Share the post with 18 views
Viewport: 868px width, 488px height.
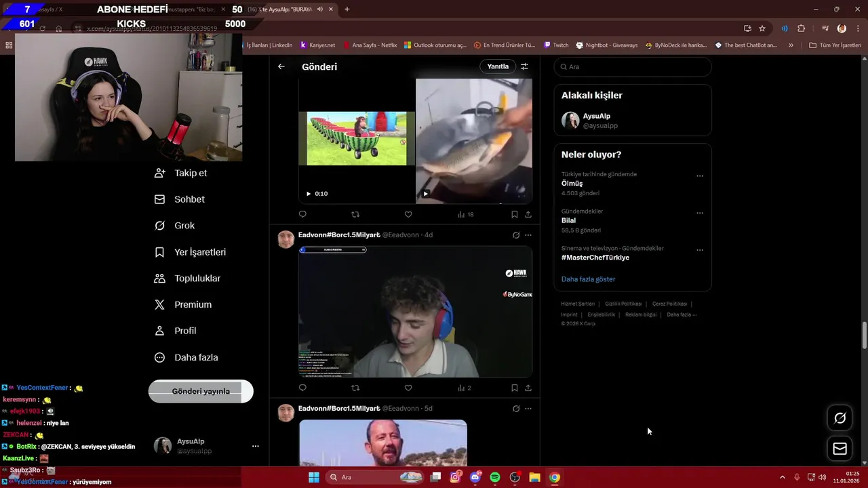pyautogui.click(x=528, y=214)
